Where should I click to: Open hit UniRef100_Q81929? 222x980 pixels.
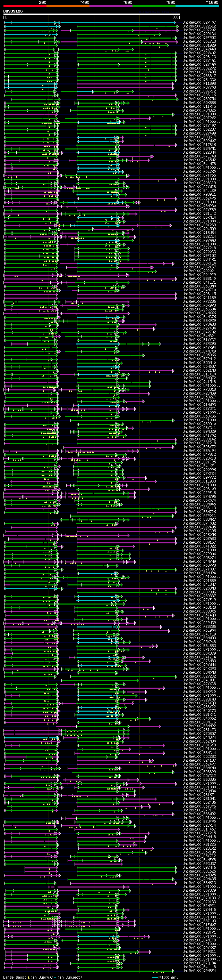click(x=199, y=46)
